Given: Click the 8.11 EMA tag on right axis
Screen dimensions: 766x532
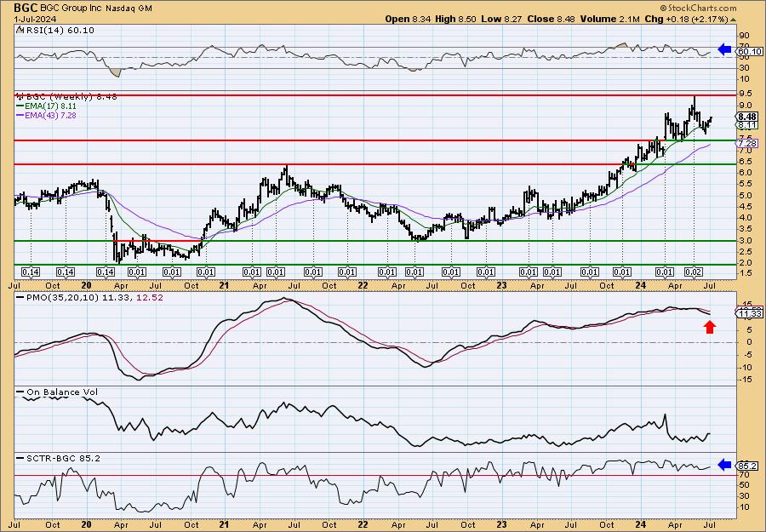Looking at the screenshot, I should (x=748, y=125).
